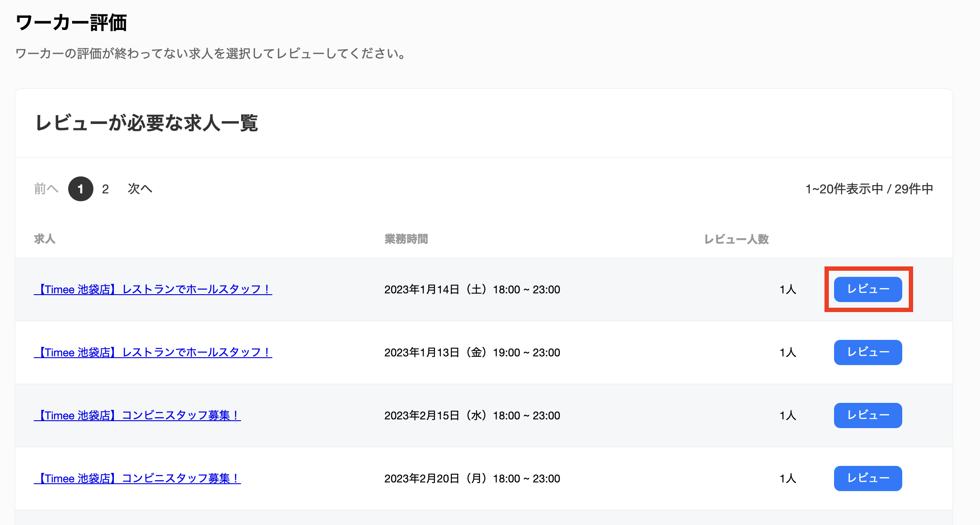Screen dimensions: 980x525
Task: Click the ワーカーの評価が終わってない instruction text
Action: (211, 54)
